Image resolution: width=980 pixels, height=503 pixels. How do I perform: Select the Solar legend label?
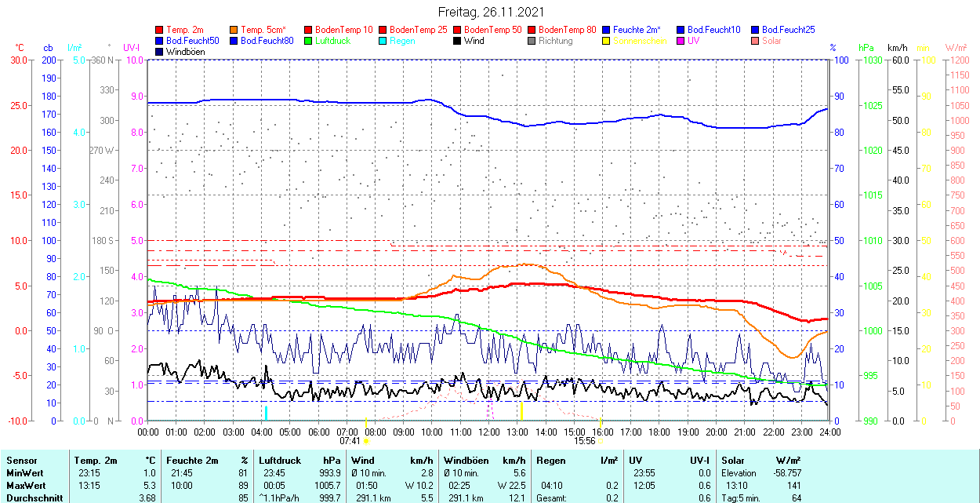771,41
